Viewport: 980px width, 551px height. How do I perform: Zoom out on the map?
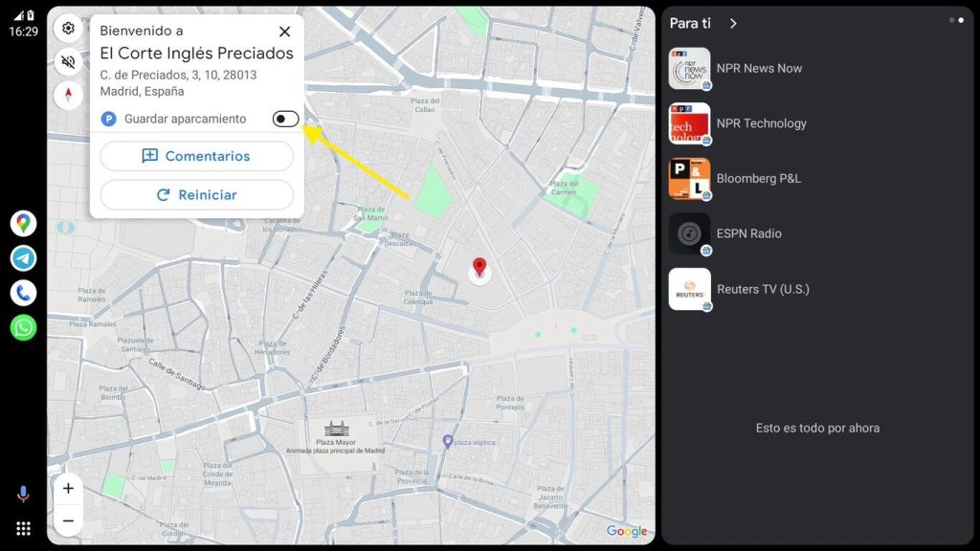click(x=68, y=520)
